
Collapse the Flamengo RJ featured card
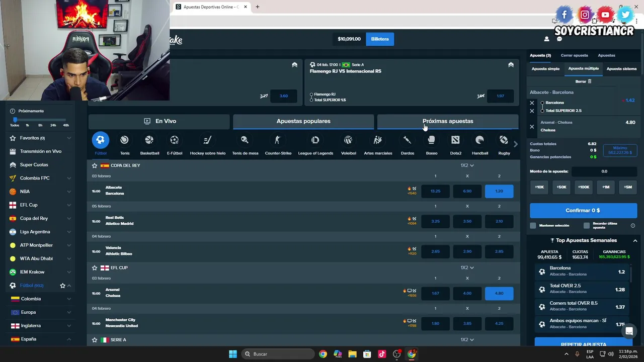point(511,65)
